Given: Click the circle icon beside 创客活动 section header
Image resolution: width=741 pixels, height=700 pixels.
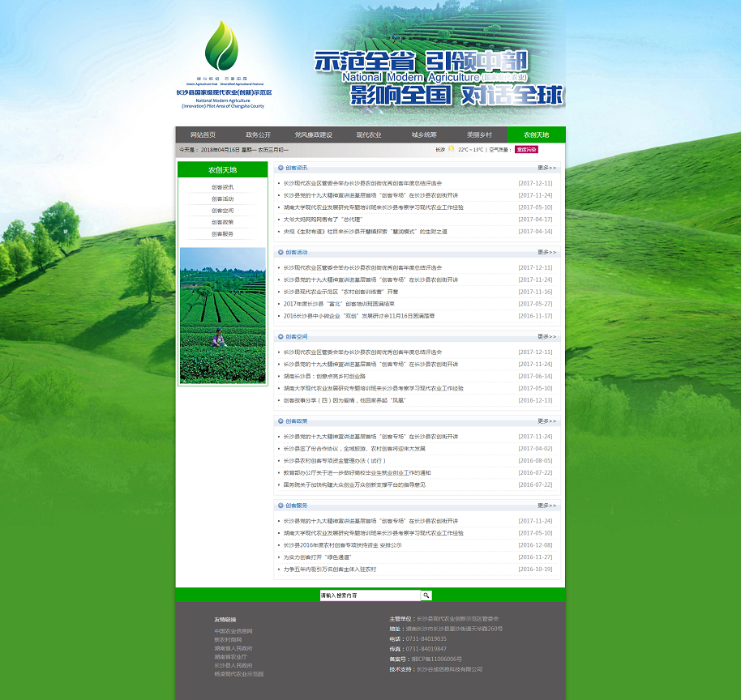Looking at the screenshot, I should coord(281,252).
